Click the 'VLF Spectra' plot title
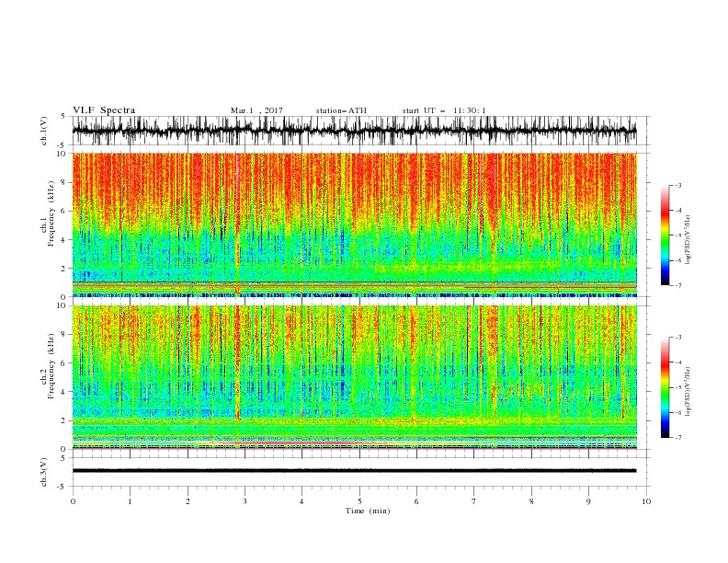This screenshot has height=563, width=728. (x=104, y=110)
